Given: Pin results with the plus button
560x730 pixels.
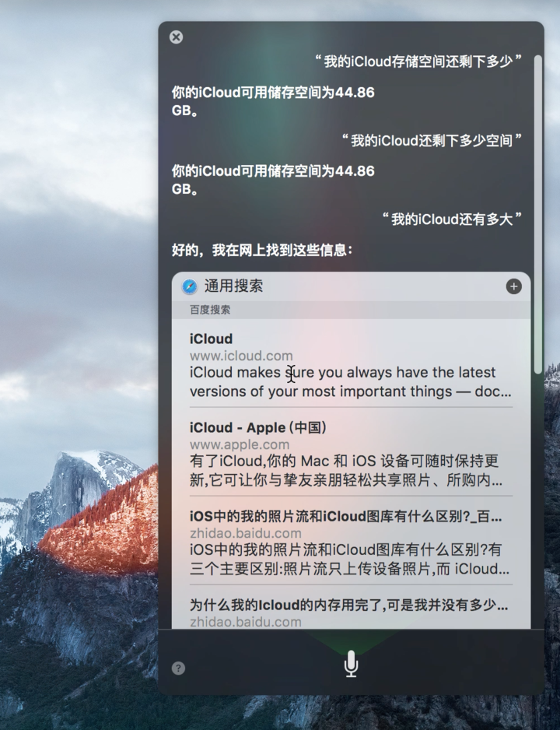Looking at the screenshot, I should click(x=513, y=286).
